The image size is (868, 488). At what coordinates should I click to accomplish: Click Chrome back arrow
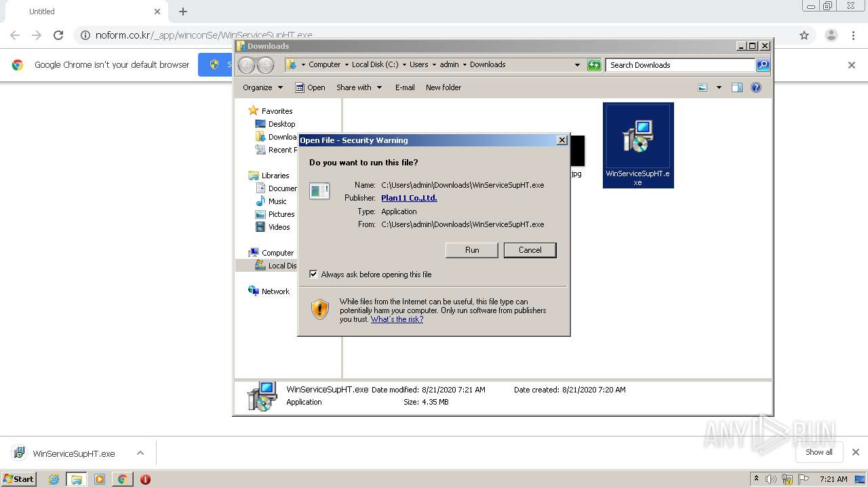tap(15, 35)
